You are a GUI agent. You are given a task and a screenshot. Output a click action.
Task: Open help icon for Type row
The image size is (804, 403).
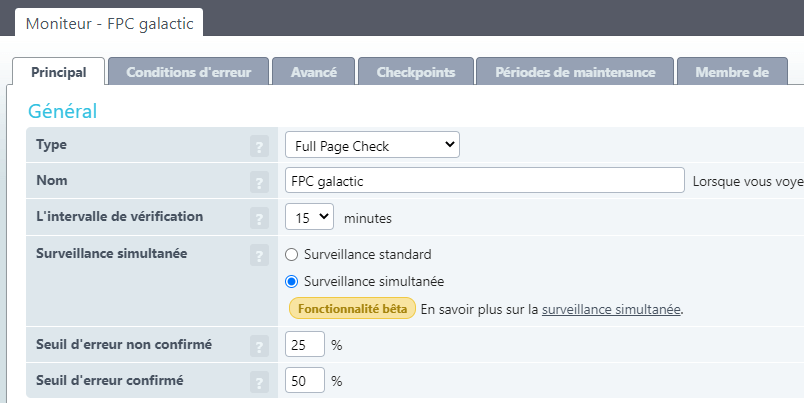tap(259, 146)
